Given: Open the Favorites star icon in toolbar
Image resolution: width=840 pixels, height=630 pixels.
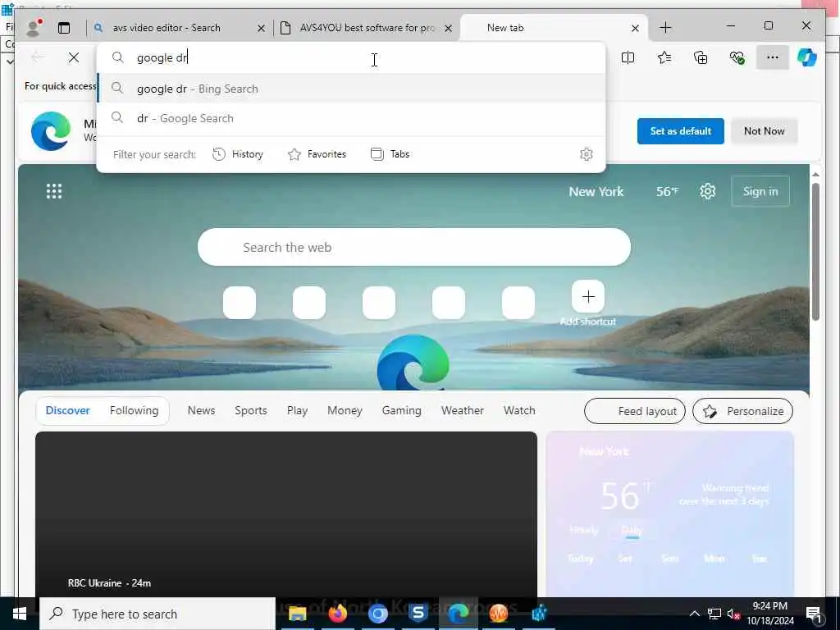Looking at the screenshot, I should [664, 57].
